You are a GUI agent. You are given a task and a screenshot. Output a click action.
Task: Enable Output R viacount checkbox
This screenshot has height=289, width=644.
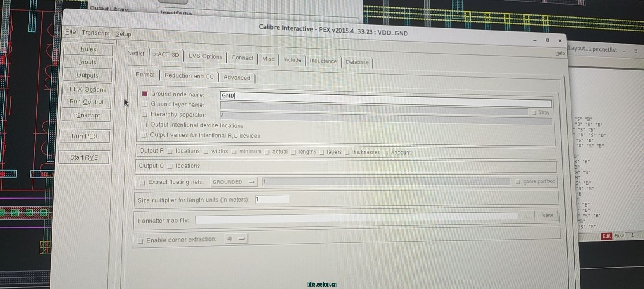[x=385, y=153]
